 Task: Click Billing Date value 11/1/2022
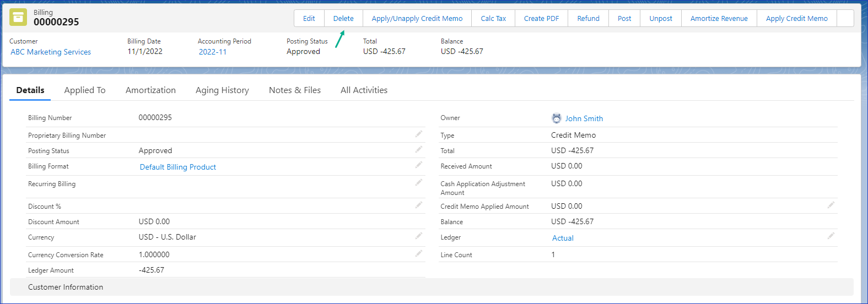(145, 51)
